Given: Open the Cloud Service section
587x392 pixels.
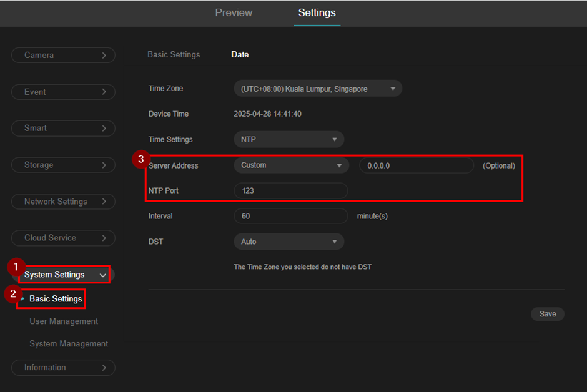Looking at the screenshot, I should [x=63, y=238].
